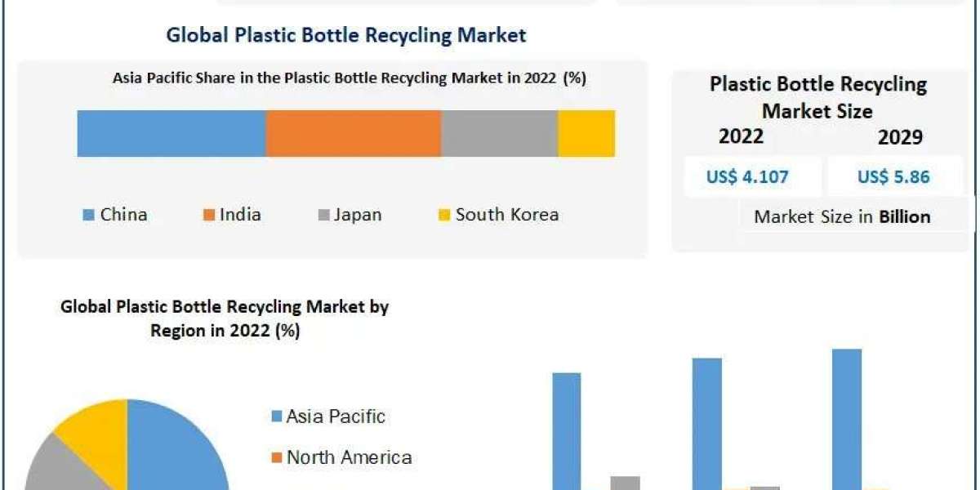The image size is (980, 490).
Task: Click the South Korea yellow legend swatch
Action: pos(444,216)
